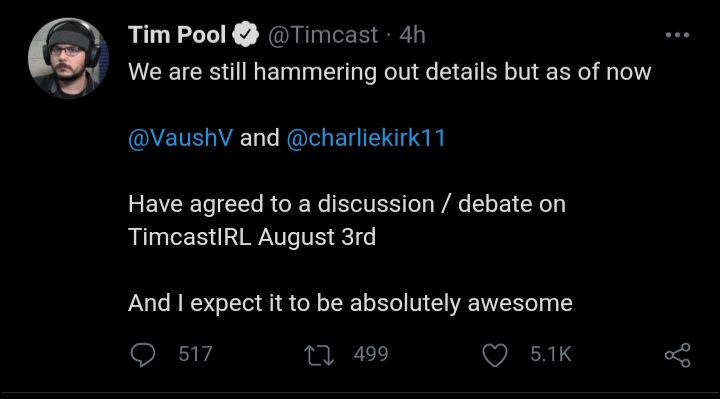The height and width of the screenshot is (399, 720).
Task: Like the tweet with the heart icon
Action: pos(495,355)
